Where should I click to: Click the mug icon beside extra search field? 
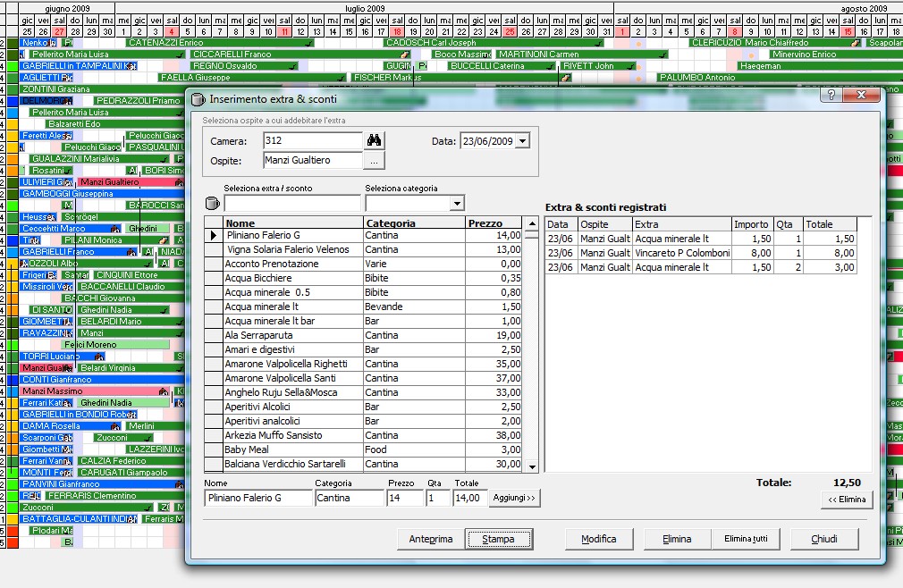coord(213,203)
